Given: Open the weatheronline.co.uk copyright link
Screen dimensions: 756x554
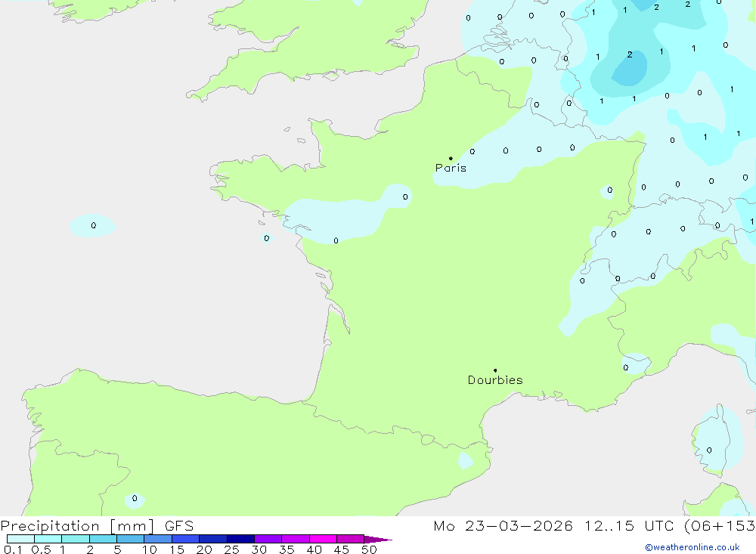Looking at the screenshot, I should pos(692,547).
